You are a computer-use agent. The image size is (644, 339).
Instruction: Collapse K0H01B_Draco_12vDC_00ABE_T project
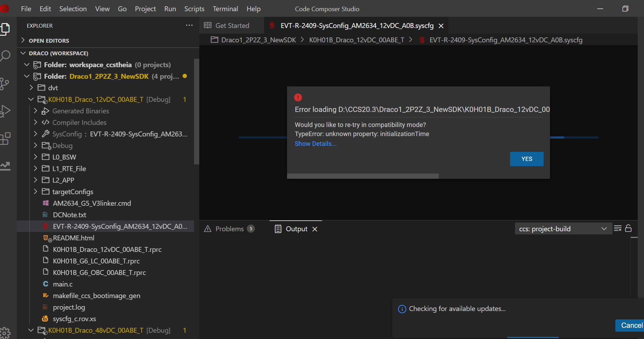click(31, 99)
